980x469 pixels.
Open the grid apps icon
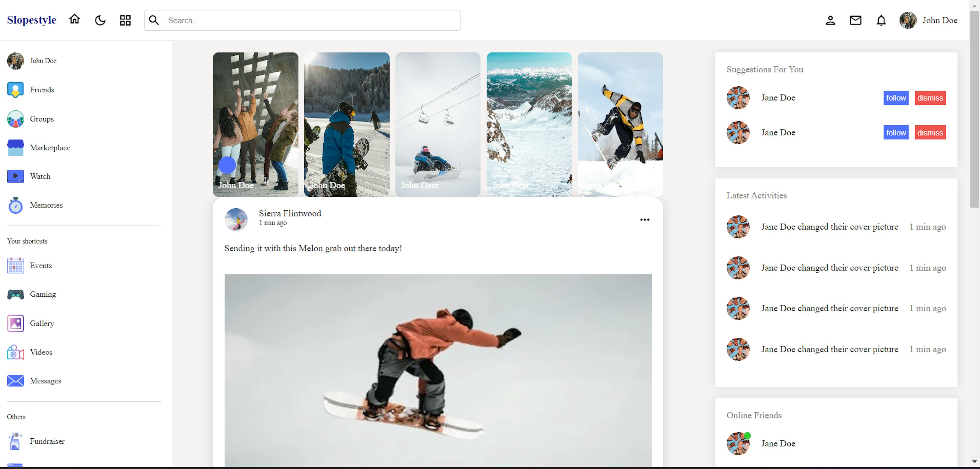(x=125, y=20)
